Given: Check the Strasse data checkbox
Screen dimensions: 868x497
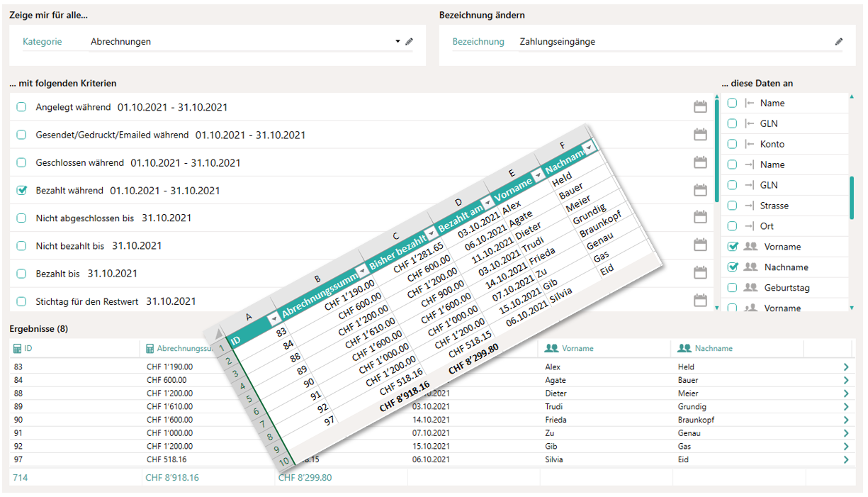Looking at the screenshot, I should 733,206.
